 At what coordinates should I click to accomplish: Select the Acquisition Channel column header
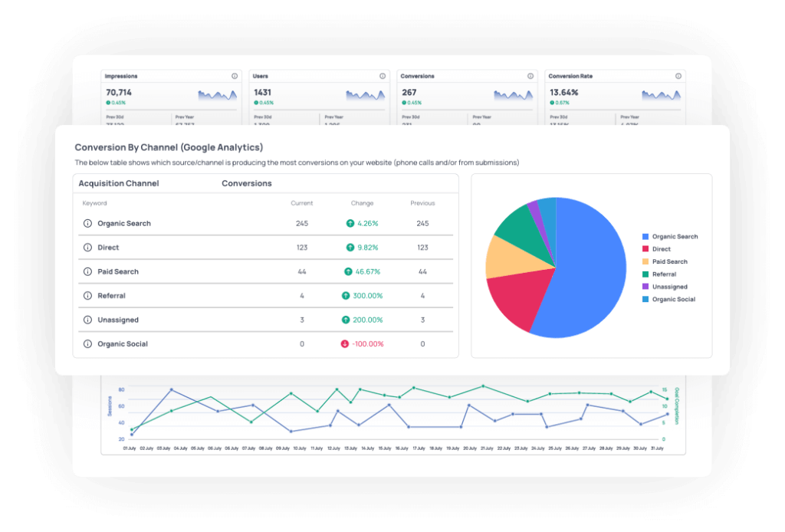(x=120, y=184)
